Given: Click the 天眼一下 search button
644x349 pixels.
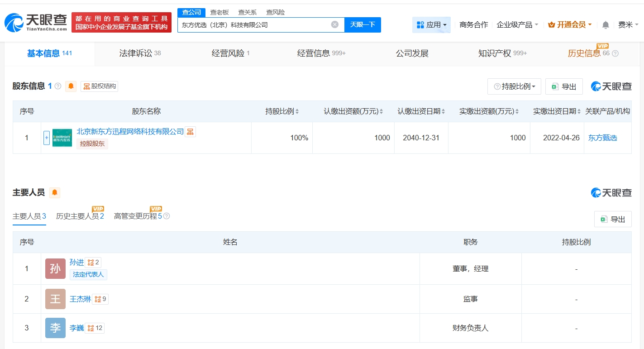Looking at the screenshot, I should 363,25.
